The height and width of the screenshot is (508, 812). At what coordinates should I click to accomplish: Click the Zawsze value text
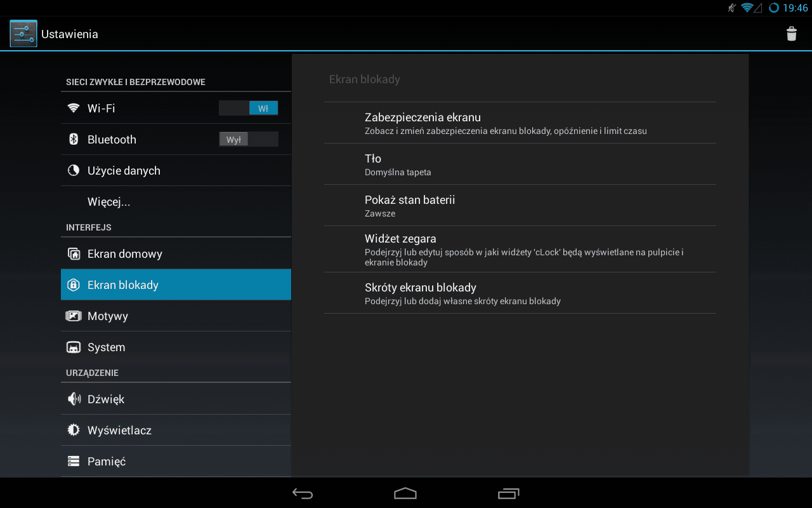380,213
